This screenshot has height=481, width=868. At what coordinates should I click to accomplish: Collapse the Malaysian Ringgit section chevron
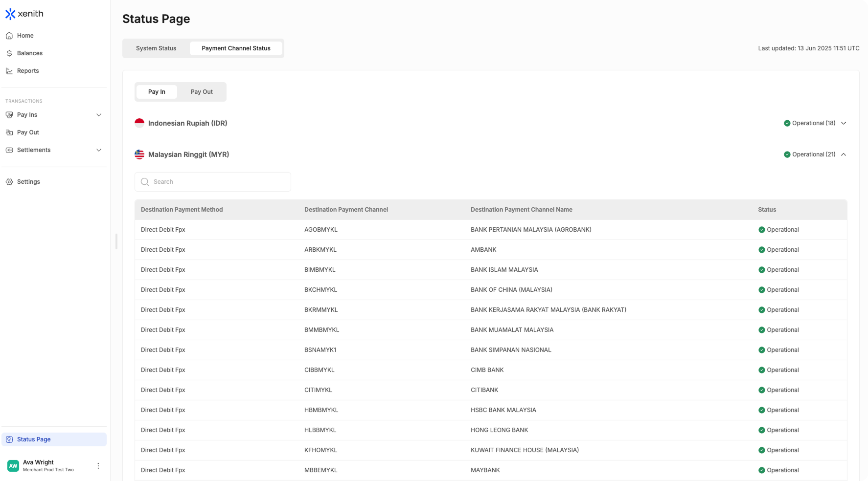coord(844,154)
